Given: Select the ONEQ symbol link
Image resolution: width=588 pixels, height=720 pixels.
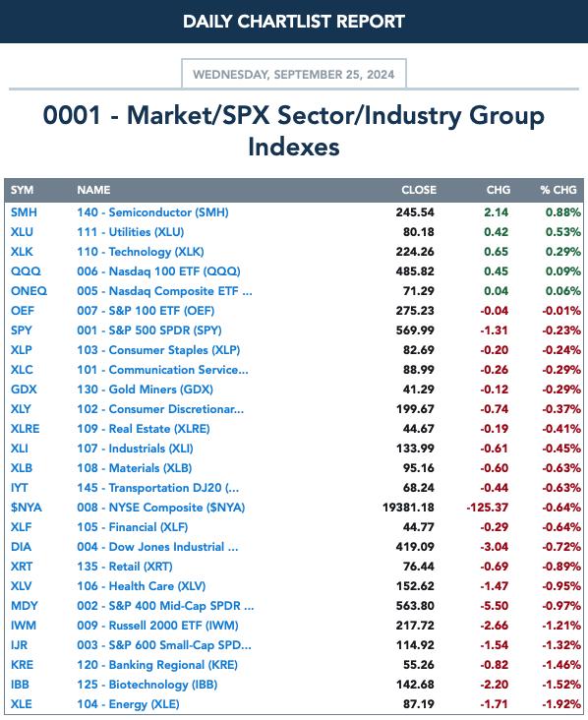Looking at the screenshot, I should click(29, 291).
